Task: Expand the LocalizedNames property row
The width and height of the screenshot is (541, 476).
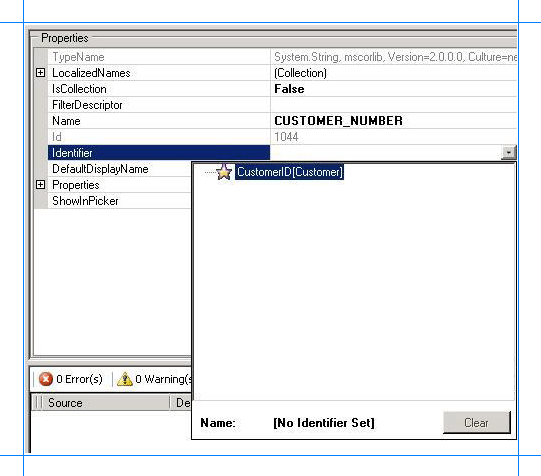Action: (40, 73)
